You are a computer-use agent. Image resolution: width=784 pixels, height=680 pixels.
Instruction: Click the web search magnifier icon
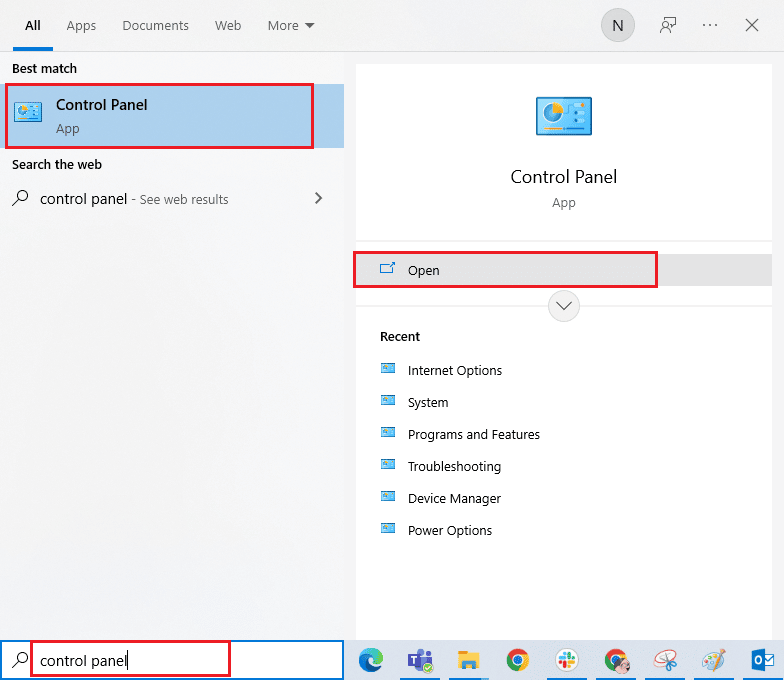tap(20, 198)
